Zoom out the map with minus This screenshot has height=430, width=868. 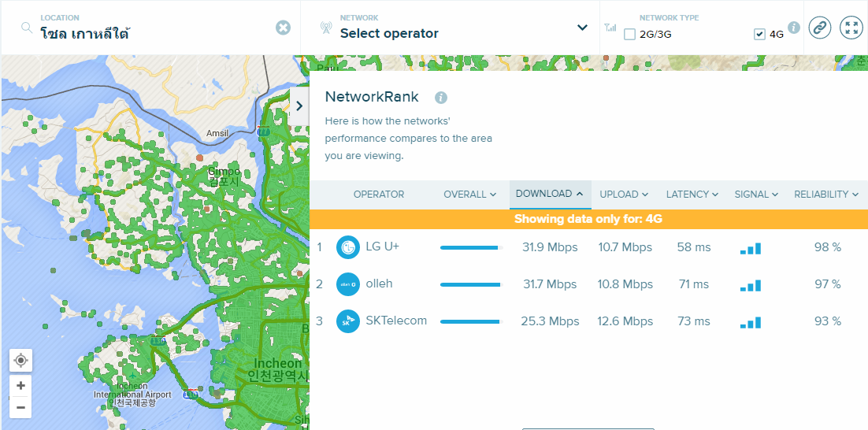[20, 408]
